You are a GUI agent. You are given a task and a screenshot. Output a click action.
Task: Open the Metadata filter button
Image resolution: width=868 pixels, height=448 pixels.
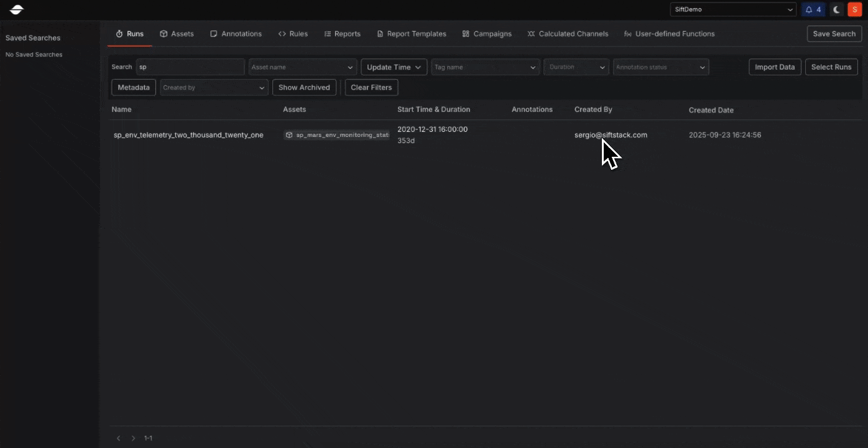click(x=134, y=88)
